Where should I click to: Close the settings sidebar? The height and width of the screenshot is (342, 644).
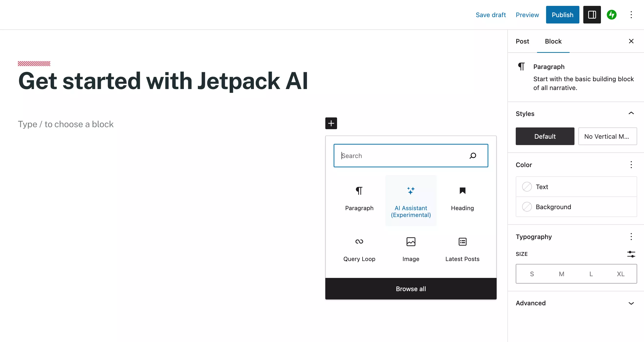pyautogui.click(x=631, y=41)
